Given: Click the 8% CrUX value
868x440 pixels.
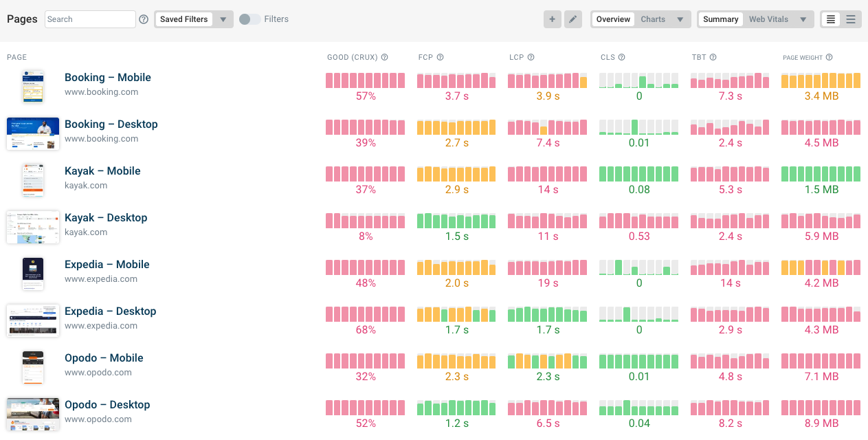Looking at the screenshot, I should (x=366, y=236).
